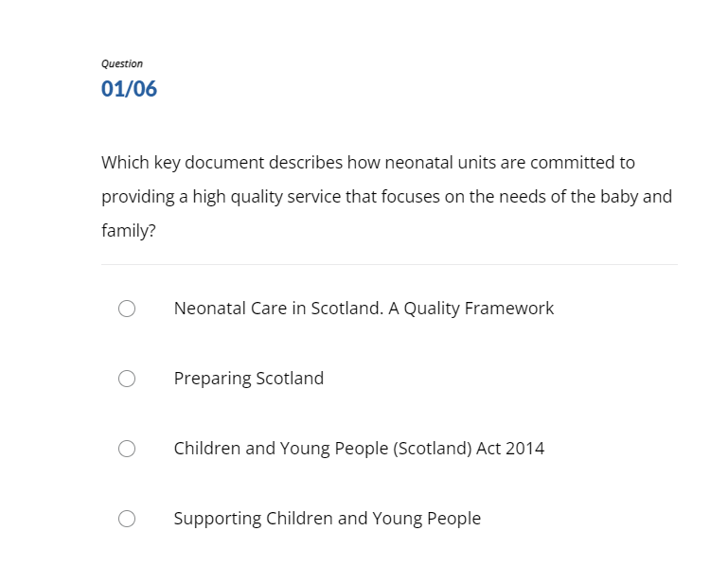Click the word 'family?' ending the question
This screenshot has height=584, width=728.
point(129,231)
